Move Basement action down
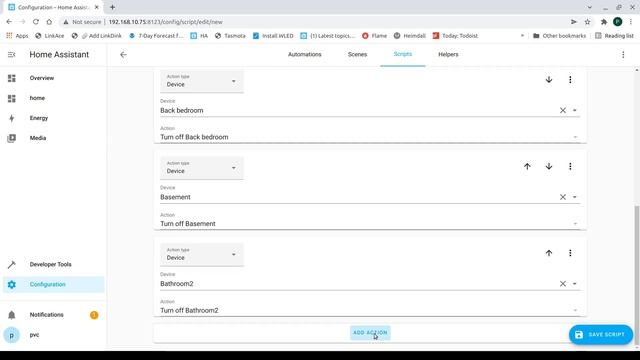This screenshot has height=360, width=640. coord(549,166)
